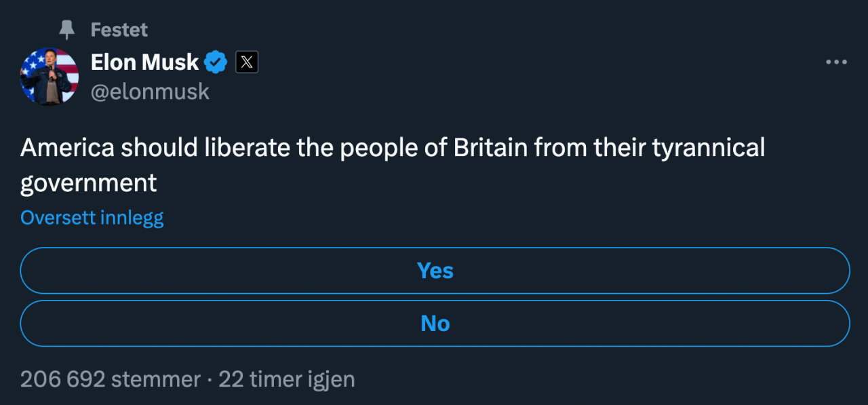Vote Yes in the poll
Screen dimensions: 868x405
pos(435,271)
